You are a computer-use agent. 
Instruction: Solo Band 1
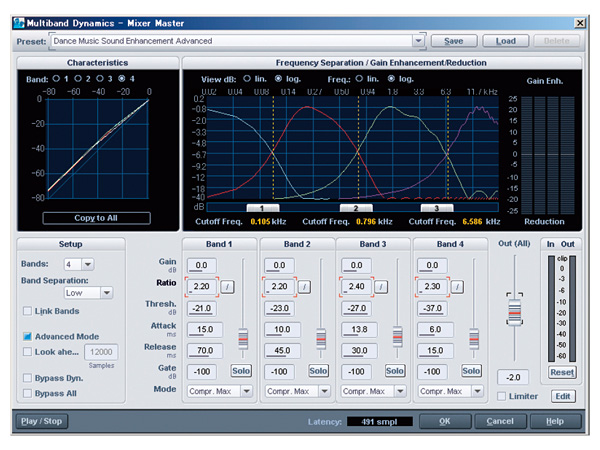point(241,371)
